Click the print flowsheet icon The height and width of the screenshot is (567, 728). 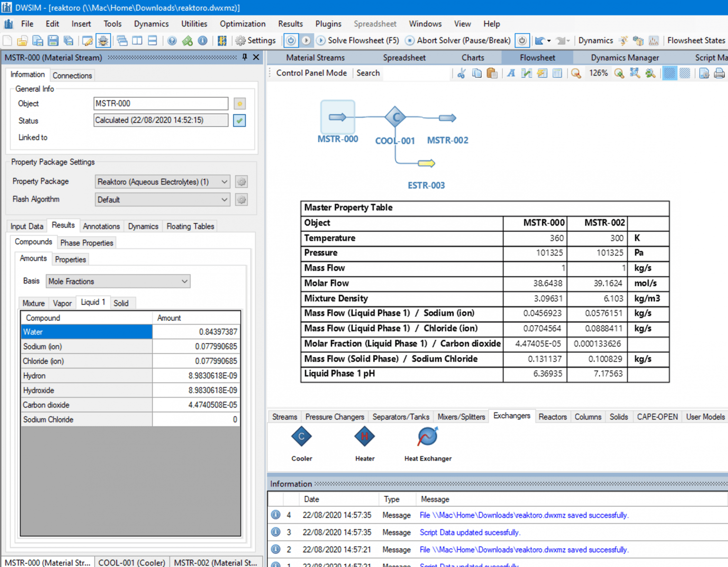click(719, 73)
